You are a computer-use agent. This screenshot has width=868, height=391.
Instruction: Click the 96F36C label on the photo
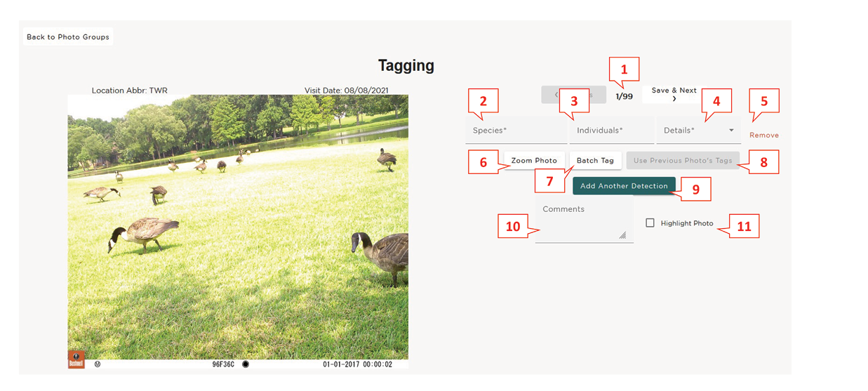click(224, 364)
